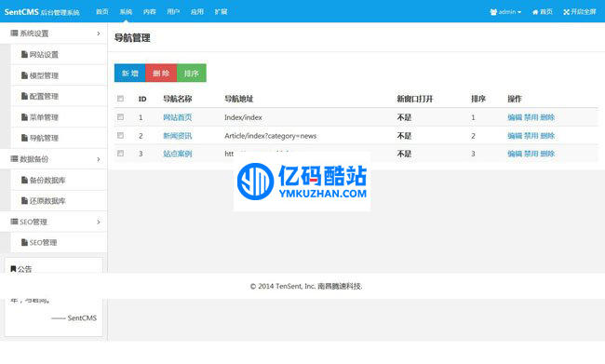Click the fullscreen 开启全屏 icon

tap(567, 12)
